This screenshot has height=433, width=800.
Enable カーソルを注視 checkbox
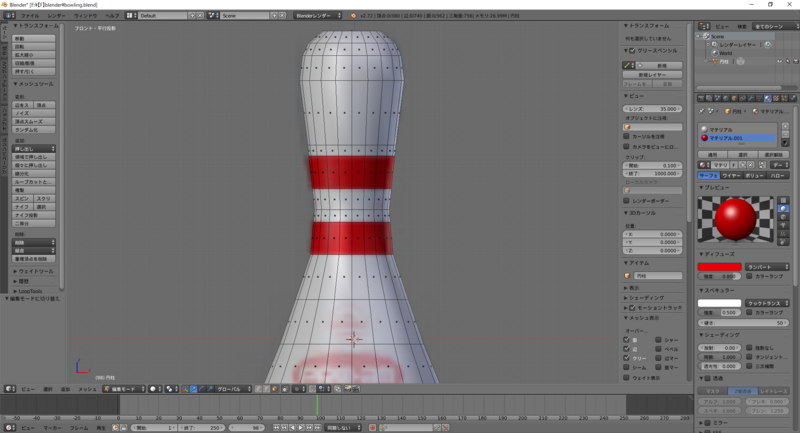tap(627, 136)
